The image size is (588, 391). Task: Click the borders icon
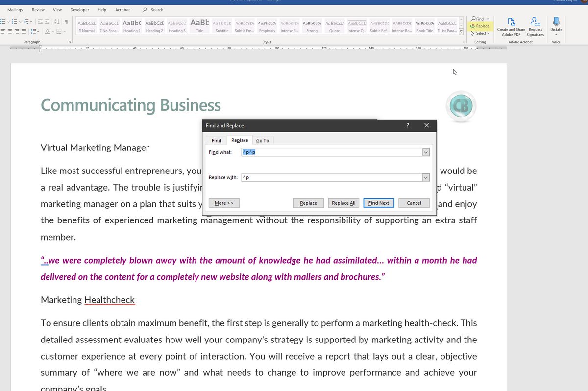(59, 32)
